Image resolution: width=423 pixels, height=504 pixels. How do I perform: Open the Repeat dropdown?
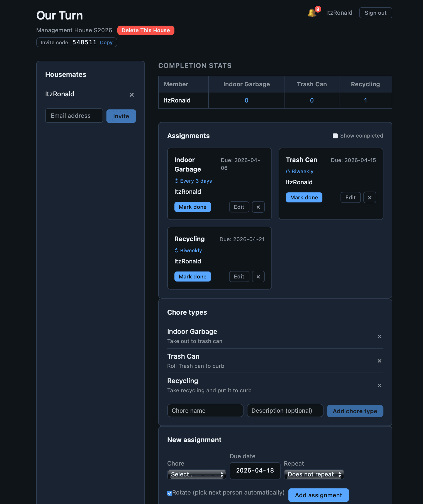pyautogui.click(x=314, y=474)
